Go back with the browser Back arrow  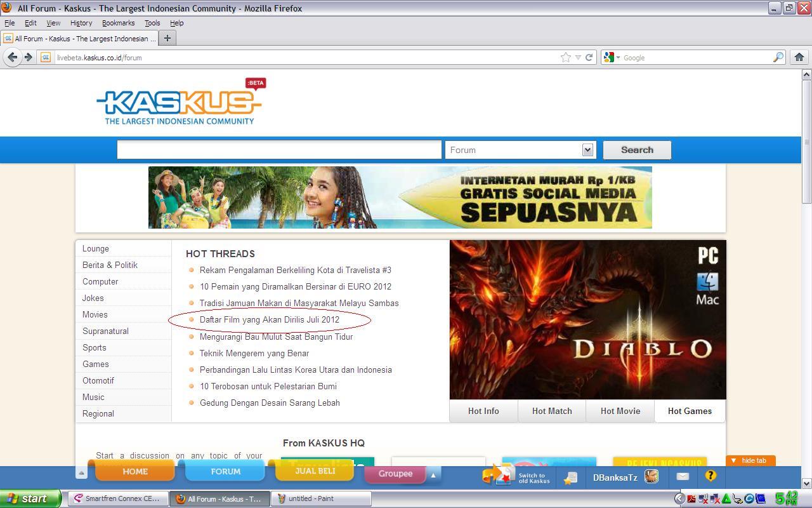[x=12, y=57]
